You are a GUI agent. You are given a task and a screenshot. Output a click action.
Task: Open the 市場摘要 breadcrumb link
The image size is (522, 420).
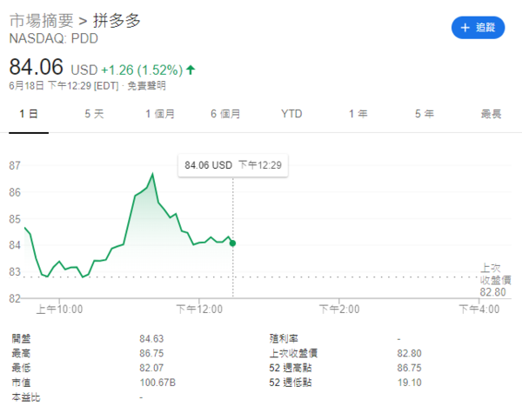(x=41, y=21)
